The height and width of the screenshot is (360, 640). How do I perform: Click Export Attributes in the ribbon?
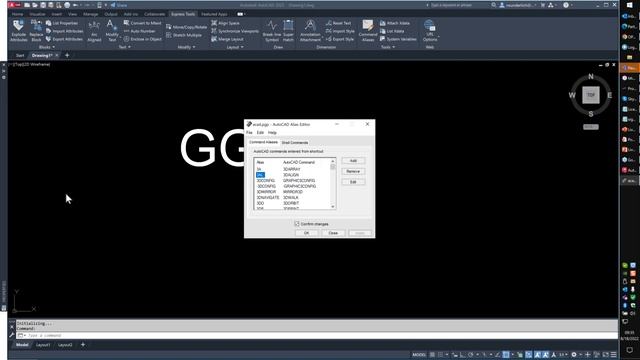point(64,39)
